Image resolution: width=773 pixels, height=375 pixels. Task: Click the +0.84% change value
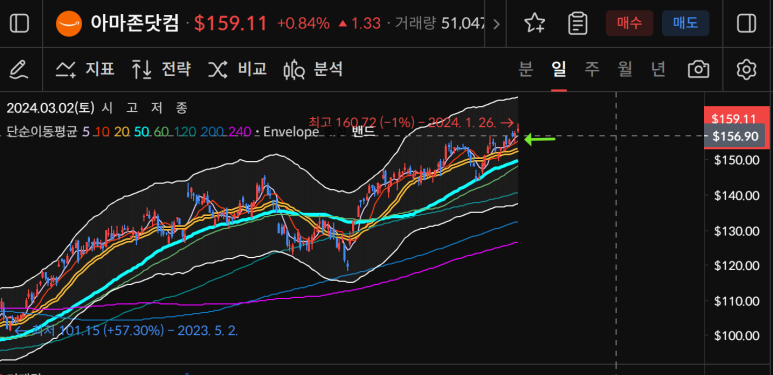(x=303, y=23)
